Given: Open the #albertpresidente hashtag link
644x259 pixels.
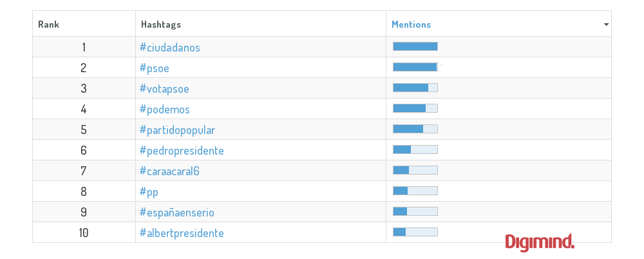Looking at the screenshot, I should click(x=182, y=233).
